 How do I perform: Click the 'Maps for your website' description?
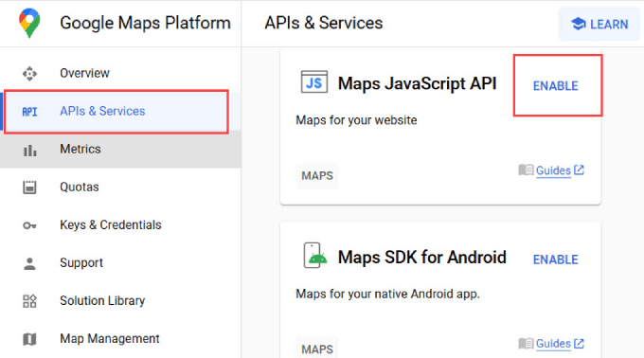click(x=356, y=120)
